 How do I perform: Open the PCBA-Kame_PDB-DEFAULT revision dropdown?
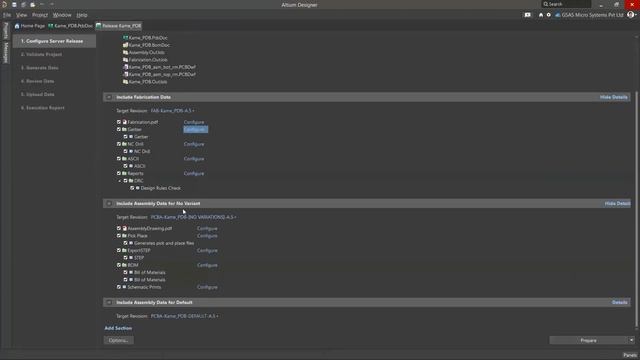pyautogui.click(x=184, y=316)
